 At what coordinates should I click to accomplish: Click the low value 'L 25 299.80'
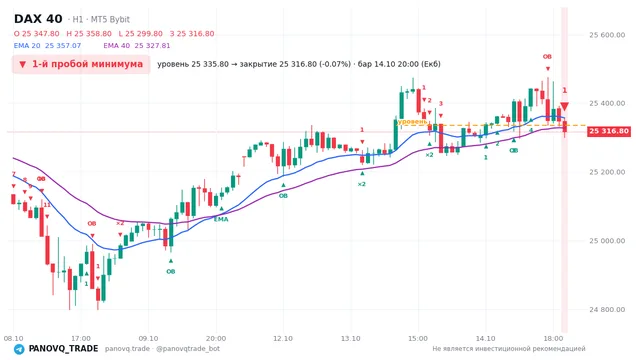click(140, 33)
